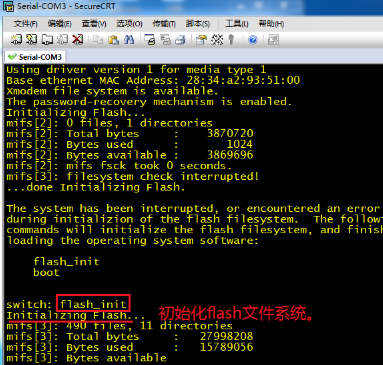Click the green checkmark on the Serial-COM3 tab
This screenshot has width=383, height=365.
[x=12, y=57]
